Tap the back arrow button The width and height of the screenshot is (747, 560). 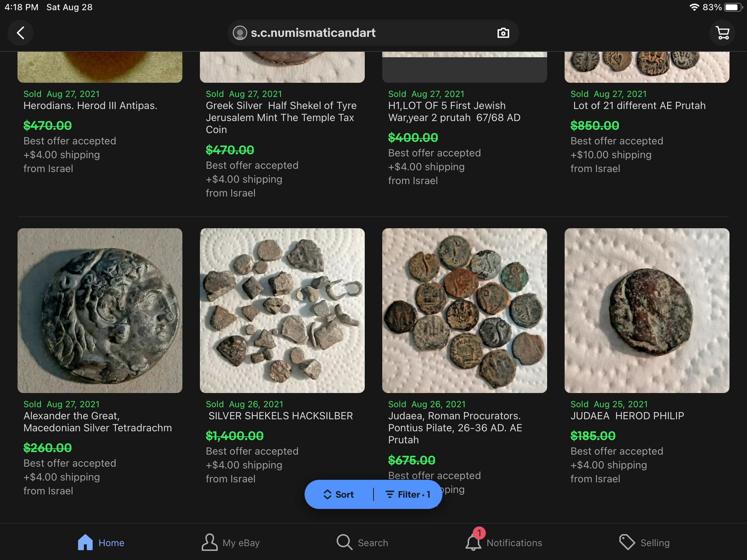21,33
